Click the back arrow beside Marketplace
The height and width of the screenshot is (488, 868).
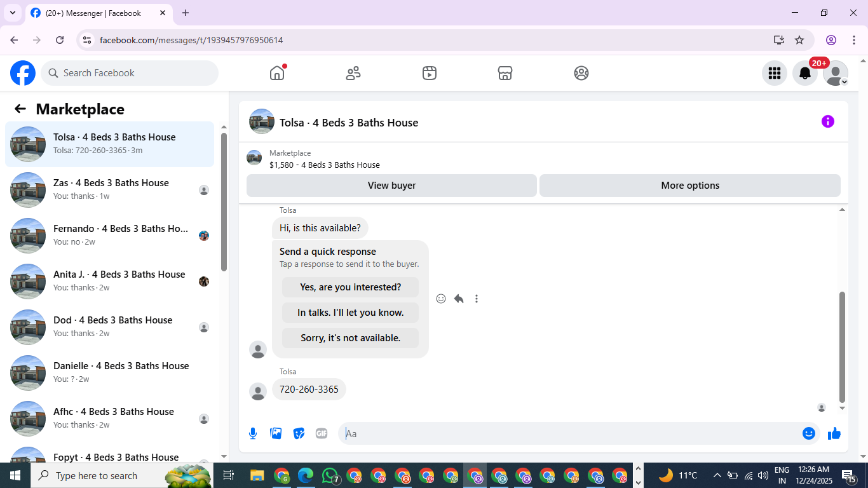[20, 109]
